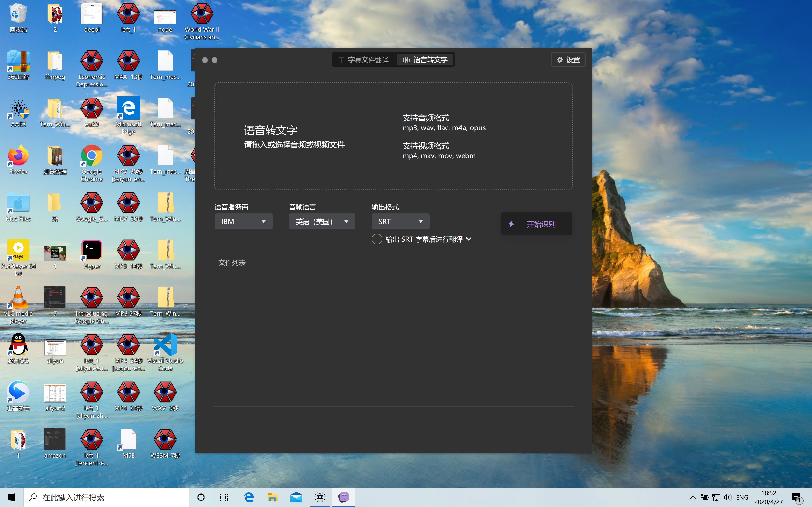Click the 开始识别 start button
This screenshot has width=812, height=507.
click(x=536, y=224)
